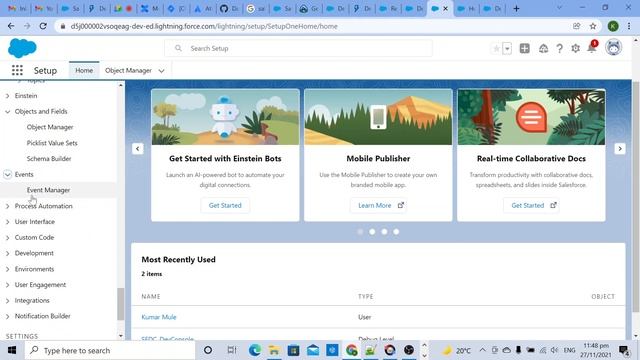Open Global Actions plus icon

pos(524,49)
